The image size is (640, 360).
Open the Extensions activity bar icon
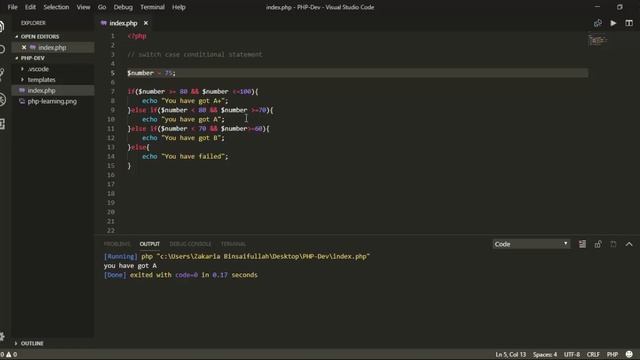(x=2, y=124)
